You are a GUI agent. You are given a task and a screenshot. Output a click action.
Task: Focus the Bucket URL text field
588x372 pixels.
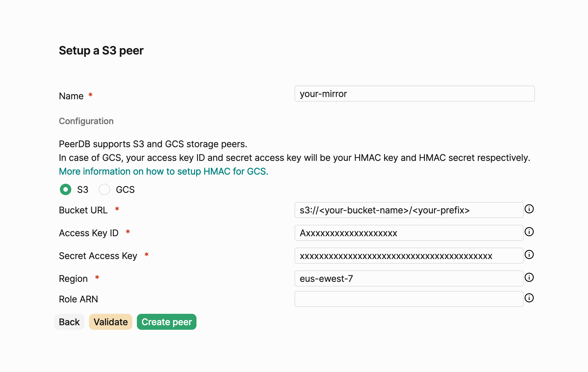click(x=409, y=210)
